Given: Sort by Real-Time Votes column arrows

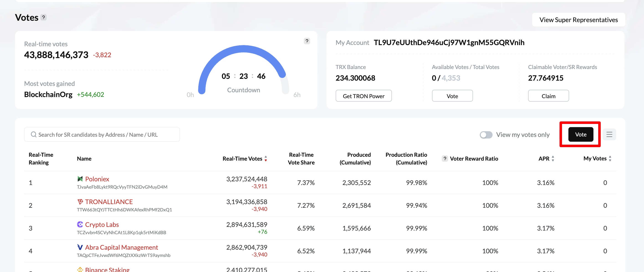Looking at the screenshot, I should tap(266, 159).
